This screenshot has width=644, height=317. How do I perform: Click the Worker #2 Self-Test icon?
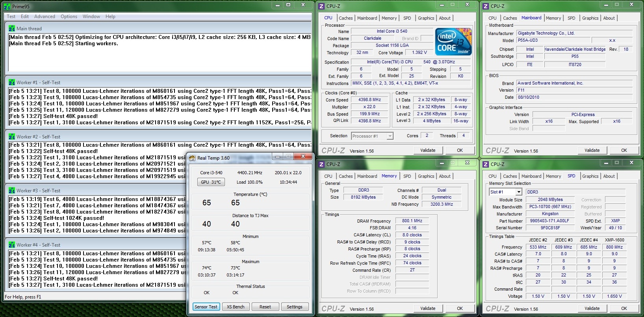coord(12,137)
